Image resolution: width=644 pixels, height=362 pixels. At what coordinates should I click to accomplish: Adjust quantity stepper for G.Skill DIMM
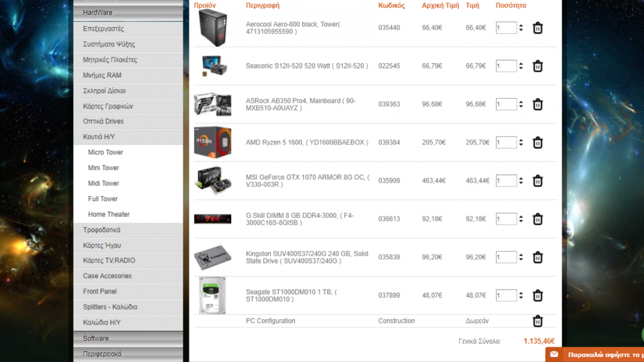pyautogui.click(x=521, y=219)
